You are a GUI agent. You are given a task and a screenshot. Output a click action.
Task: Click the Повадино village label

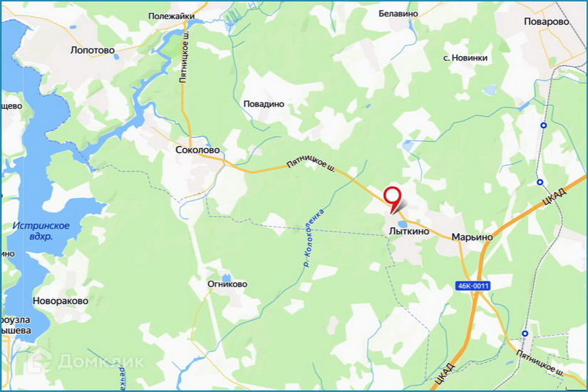(x=264, y=104)
